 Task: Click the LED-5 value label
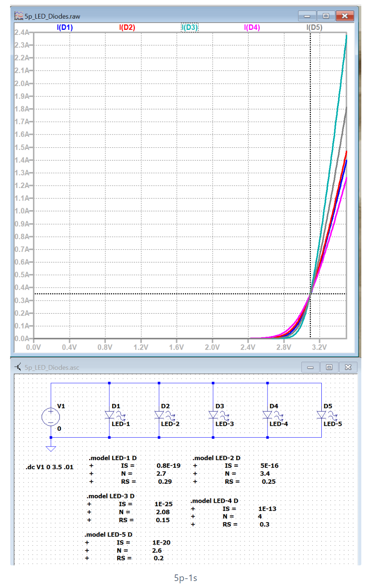[333, 424]
